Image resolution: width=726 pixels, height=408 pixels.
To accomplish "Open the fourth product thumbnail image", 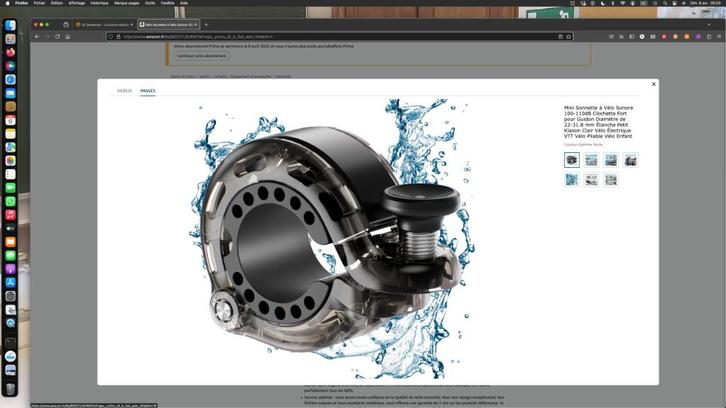I will (x=630, y=160).
